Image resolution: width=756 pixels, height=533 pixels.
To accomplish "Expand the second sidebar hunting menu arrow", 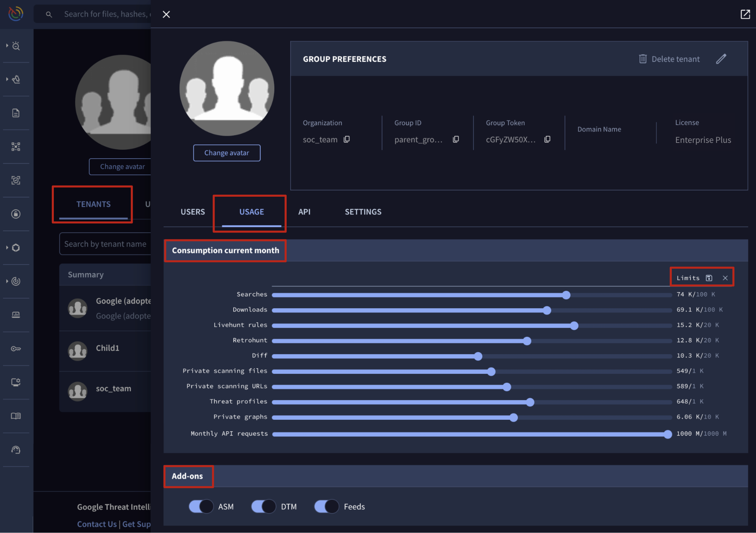I will (x=7, y=79).
